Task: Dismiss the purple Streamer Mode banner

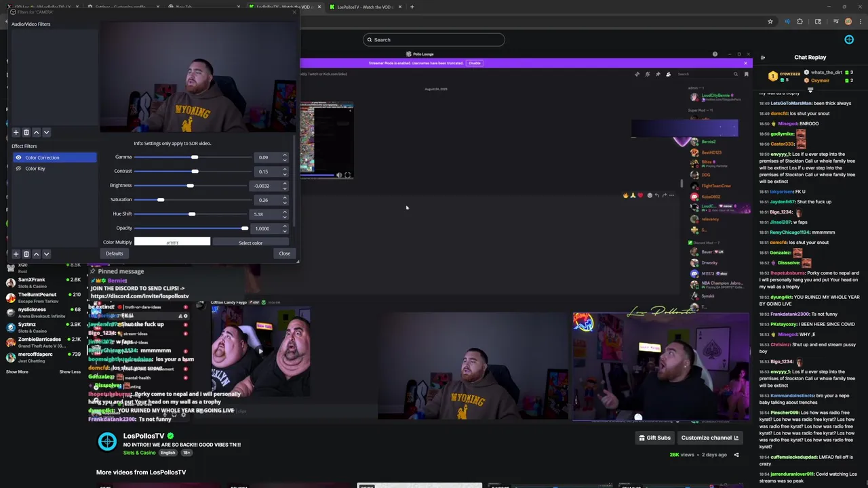Action: coord(745,63)
